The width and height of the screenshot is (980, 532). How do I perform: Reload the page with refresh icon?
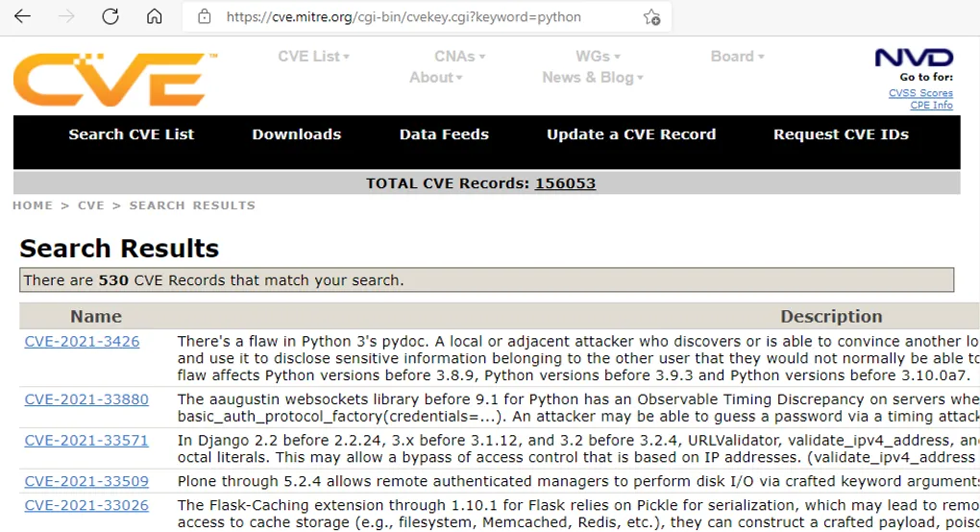pos(110,16)
